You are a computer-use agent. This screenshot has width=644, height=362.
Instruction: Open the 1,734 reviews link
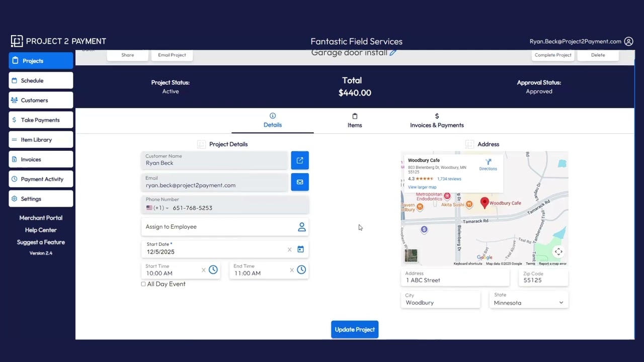tap(449, 178)
